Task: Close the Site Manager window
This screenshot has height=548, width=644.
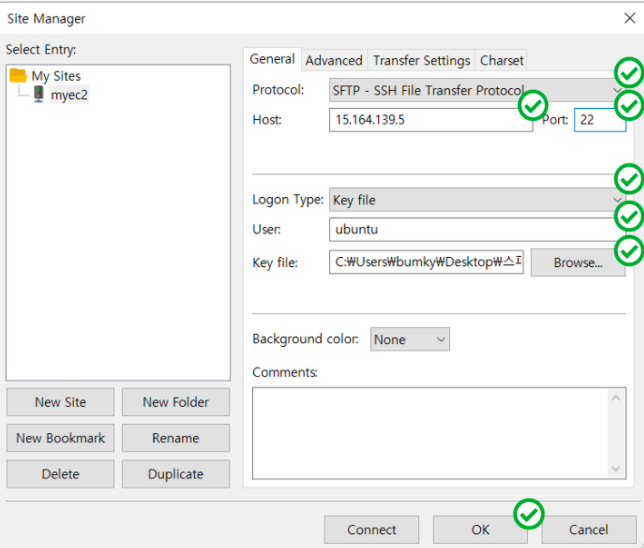Action: click(630, 18)
